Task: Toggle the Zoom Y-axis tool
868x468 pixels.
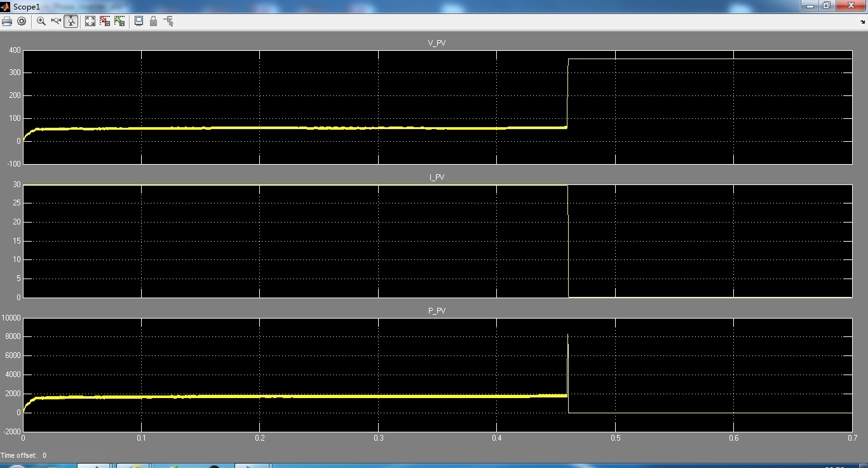Action: pyautogui.click(x=71, y=21)
